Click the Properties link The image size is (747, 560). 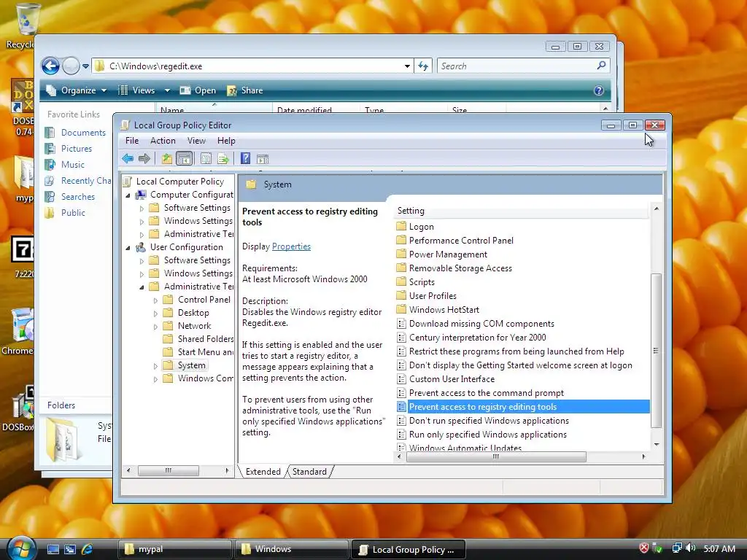coord(291,246)
